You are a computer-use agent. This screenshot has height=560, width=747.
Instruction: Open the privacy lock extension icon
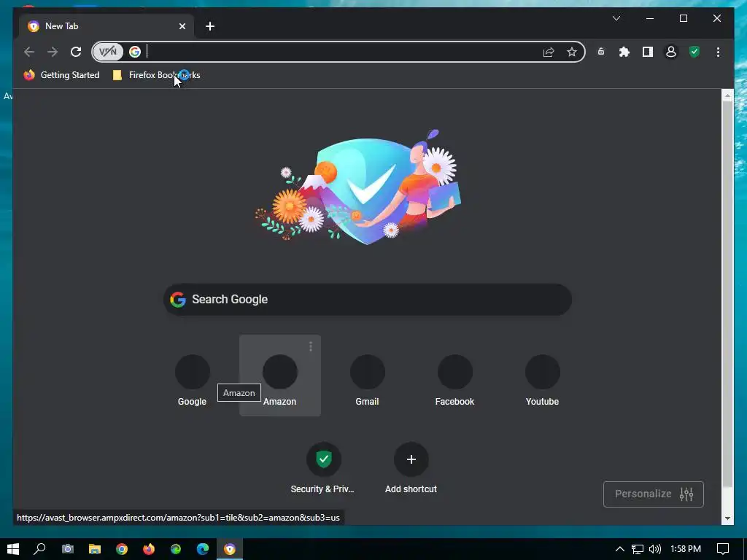tap(601, 52)
